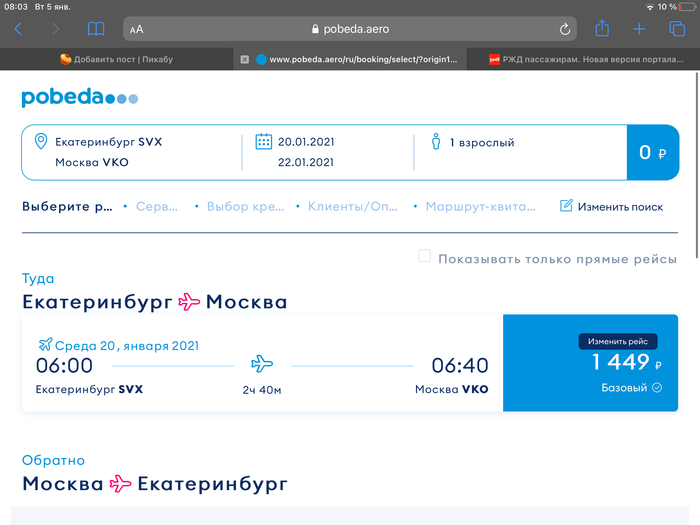Tap the pobeda.aero address bar
700x525 pixels.
350,29
